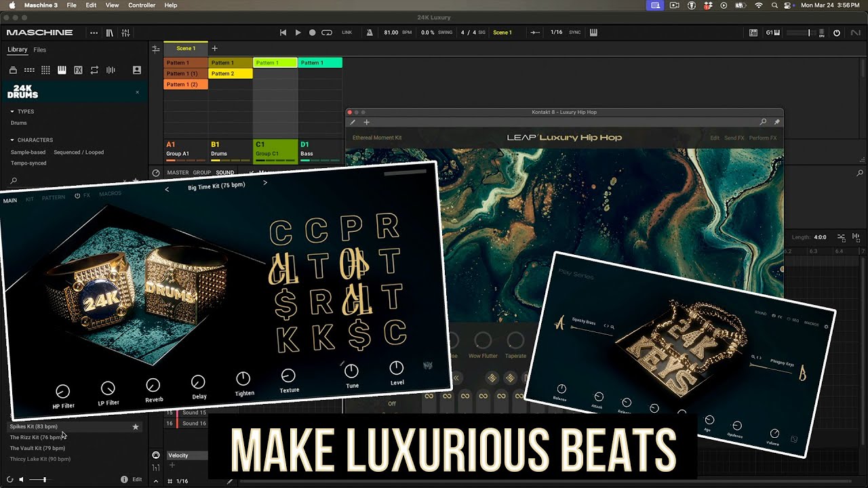
Task: Click the G1 keyboard controller icon
Action: tap(774, 33)
